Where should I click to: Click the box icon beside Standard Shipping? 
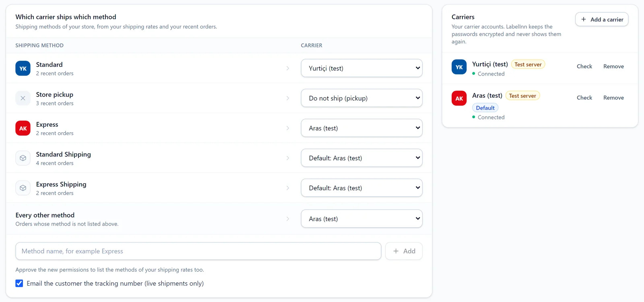[23, 158]
